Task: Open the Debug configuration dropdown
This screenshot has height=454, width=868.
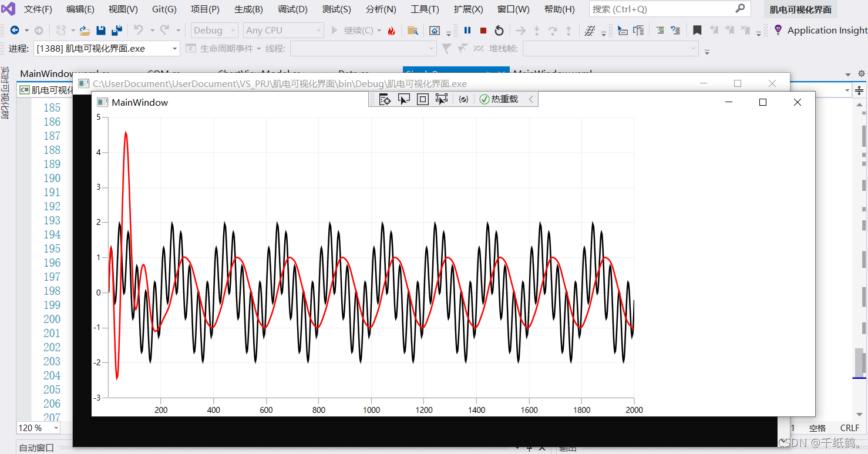Action: (x=214, y=31)
